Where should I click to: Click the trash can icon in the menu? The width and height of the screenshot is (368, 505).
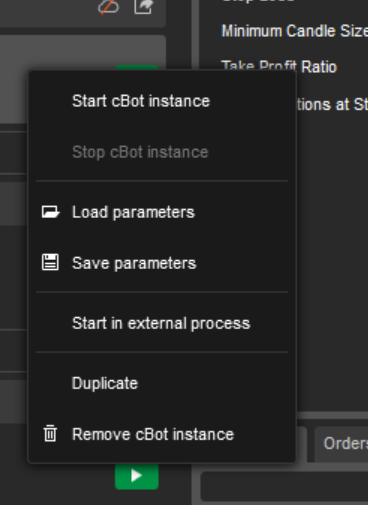(x=50, y=433)
